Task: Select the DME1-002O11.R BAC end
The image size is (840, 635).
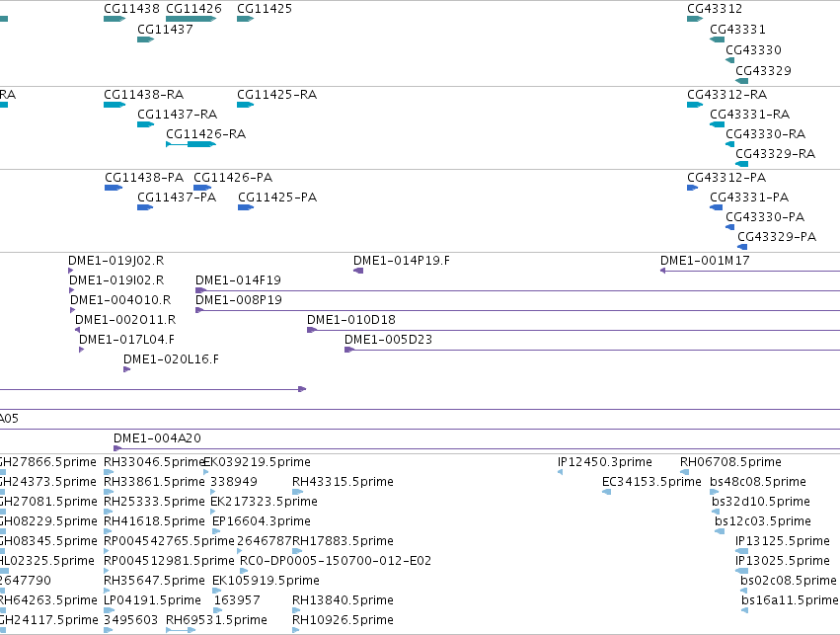Action: coord(78,330)
